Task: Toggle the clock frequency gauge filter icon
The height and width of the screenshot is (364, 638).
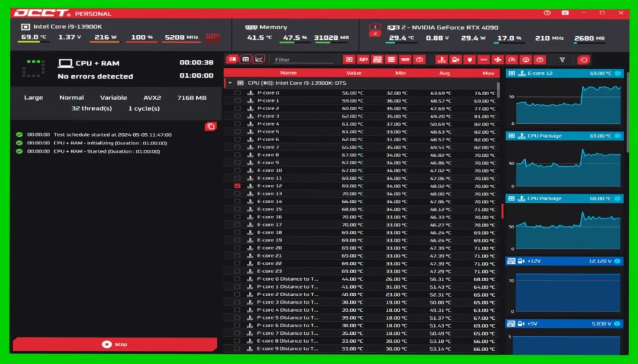Action: [x=512, y=60]
